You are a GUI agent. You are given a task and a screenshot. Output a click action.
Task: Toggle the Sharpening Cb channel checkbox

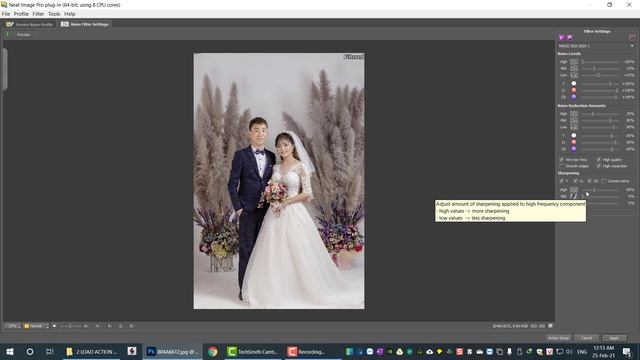click(589, 181)
